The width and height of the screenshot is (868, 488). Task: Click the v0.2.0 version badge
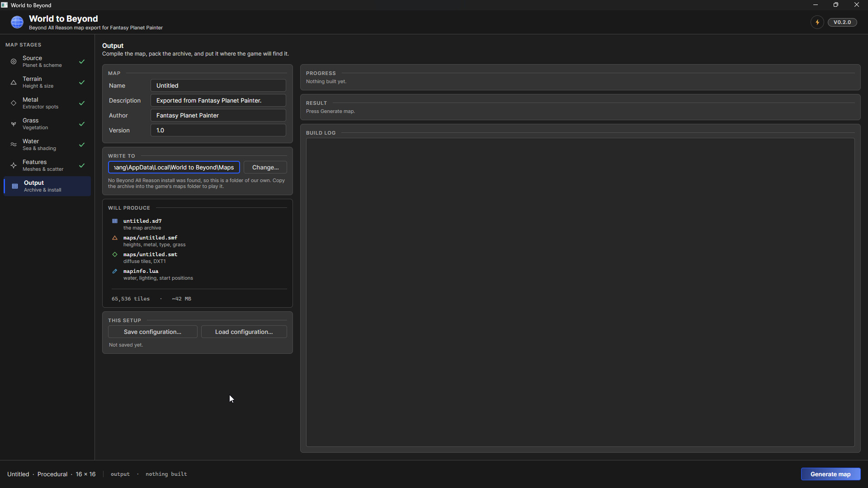[842, 22]
